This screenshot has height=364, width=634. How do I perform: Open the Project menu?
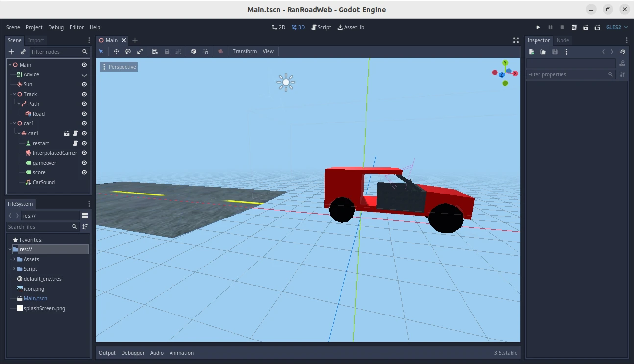coord(34,27)
